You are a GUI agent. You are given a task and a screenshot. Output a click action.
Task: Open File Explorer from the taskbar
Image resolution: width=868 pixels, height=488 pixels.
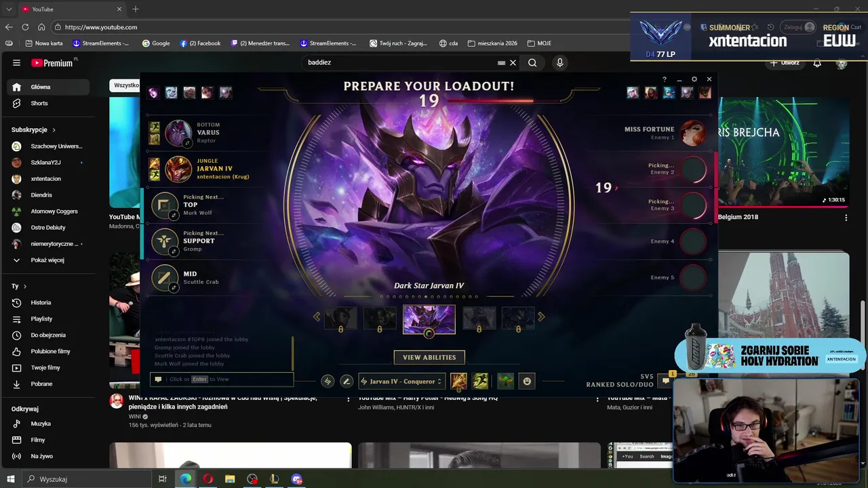point(230,479)
